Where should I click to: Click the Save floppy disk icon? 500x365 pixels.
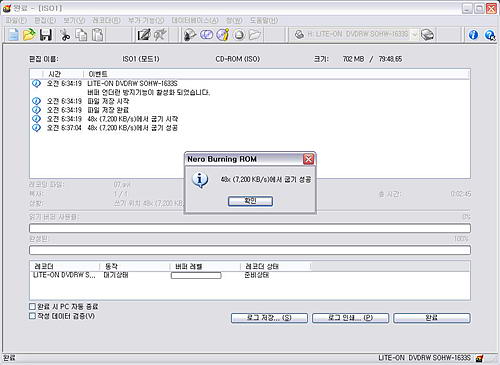(x=46, y=35)
